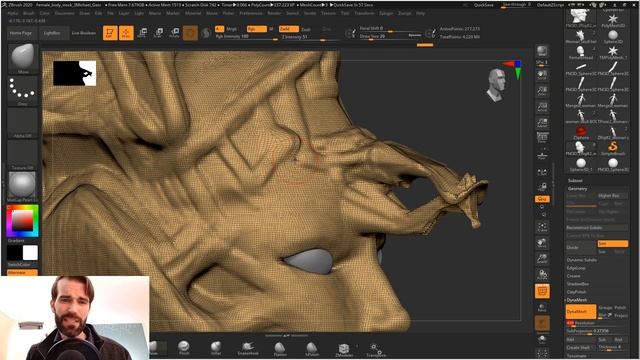Adjust the Draw Size slider

point(390,37)
